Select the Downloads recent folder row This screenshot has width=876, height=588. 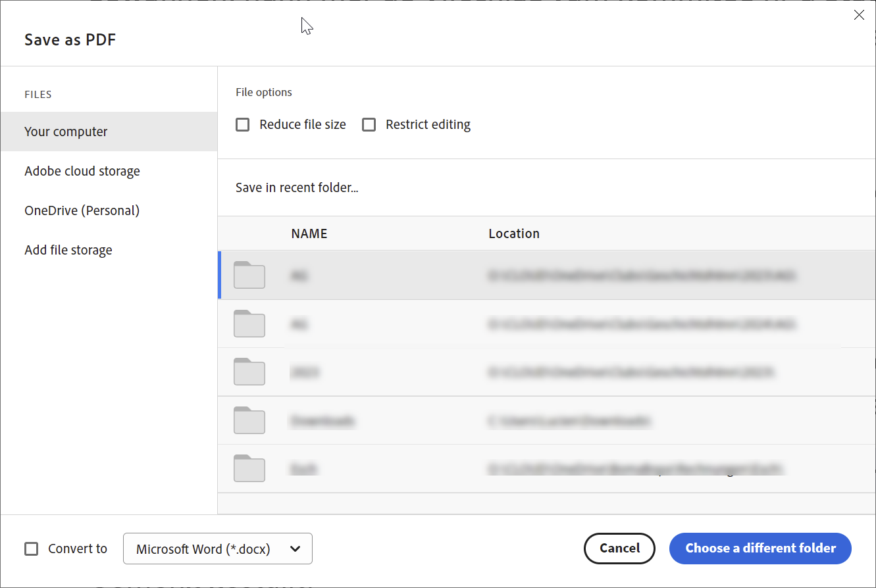coord(461,420)
